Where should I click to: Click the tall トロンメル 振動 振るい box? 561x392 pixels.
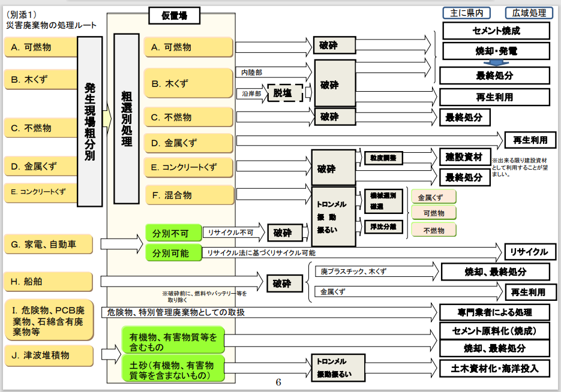(x=334, y=216)
